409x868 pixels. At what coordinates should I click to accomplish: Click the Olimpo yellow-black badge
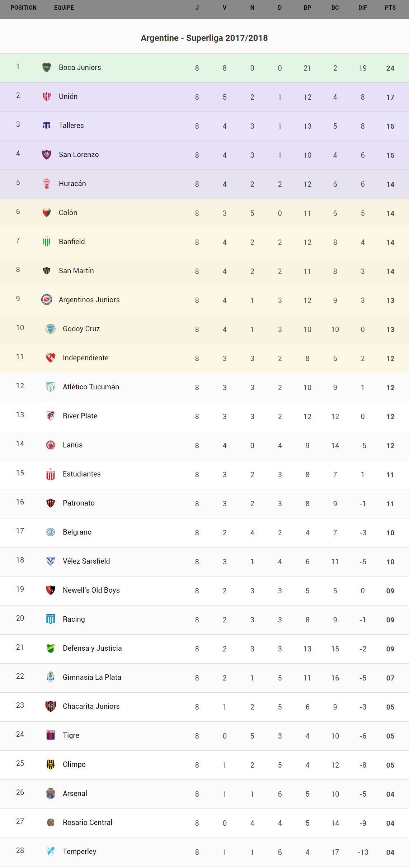tap(51, 764)
